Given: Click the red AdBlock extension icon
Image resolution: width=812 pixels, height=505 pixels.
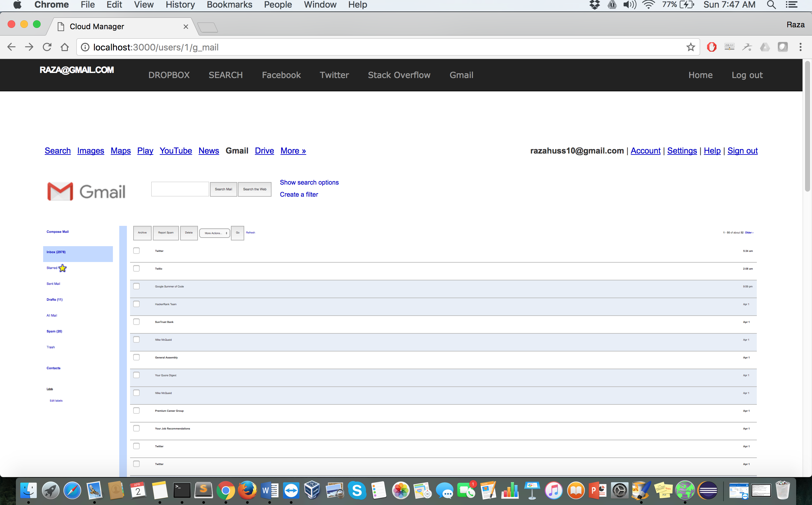Looking at the screenshot, I should tap(711, 47).
